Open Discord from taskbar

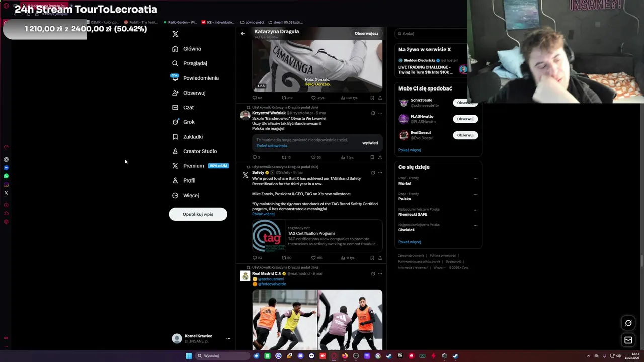tap(300, 356)
